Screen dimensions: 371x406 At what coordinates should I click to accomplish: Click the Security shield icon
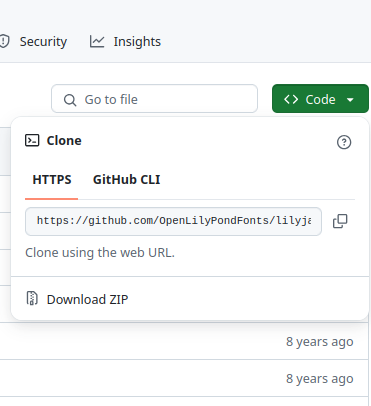4,41
